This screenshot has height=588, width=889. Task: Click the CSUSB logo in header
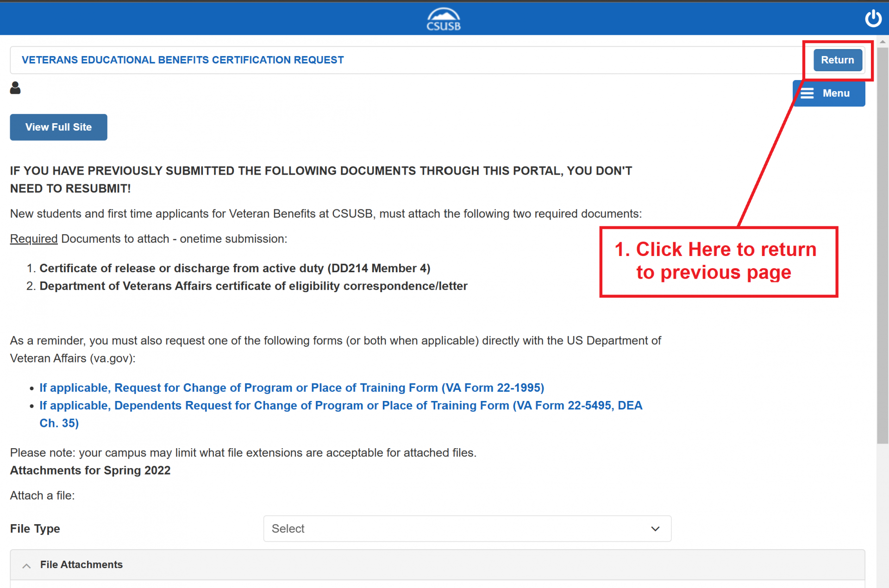(443, 19)
